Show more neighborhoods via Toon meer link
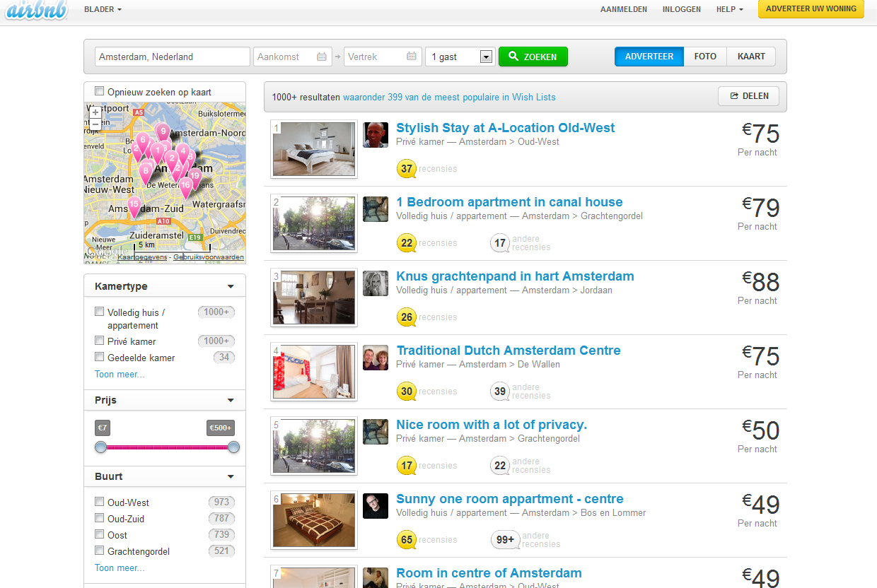 click(x=119, y=568)
